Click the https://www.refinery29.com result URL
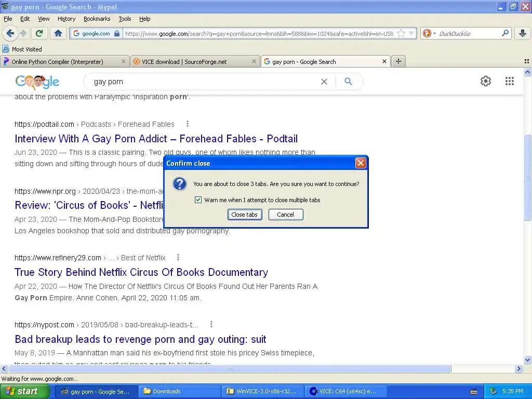 (x=58, y=258)
